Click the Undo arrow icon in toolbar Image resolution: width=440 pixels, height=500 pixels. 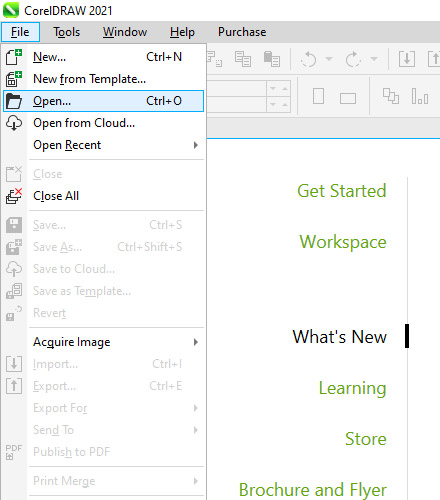[x=308, y=60]
